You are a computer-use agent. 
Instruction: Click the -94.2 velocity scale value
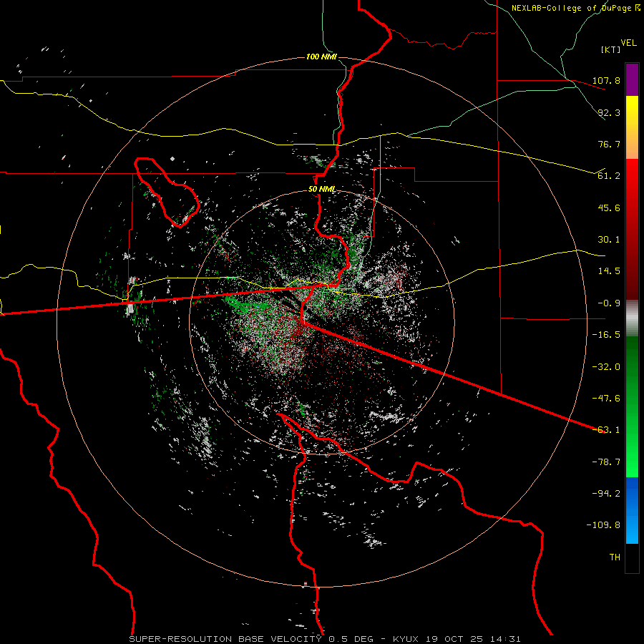[x=606, y=493]
